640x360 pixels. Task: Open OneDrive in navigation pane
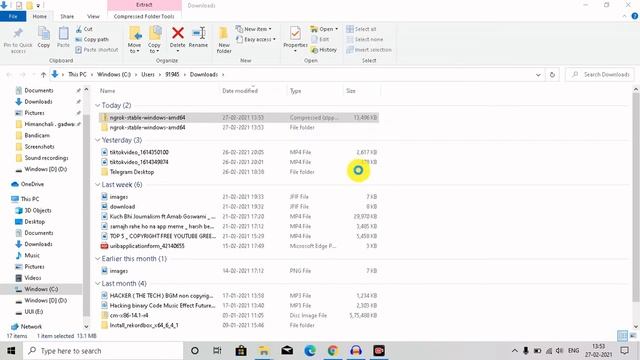tap(28, 184)
